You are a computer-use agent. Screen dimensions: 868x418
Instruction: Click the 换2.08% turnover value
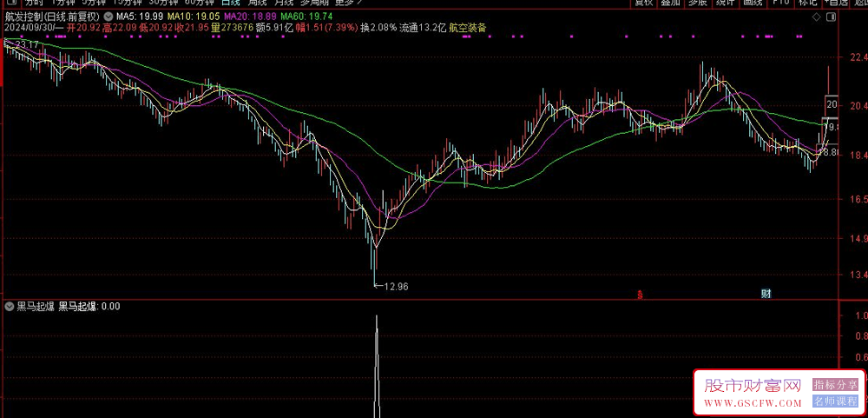[378, 28]
